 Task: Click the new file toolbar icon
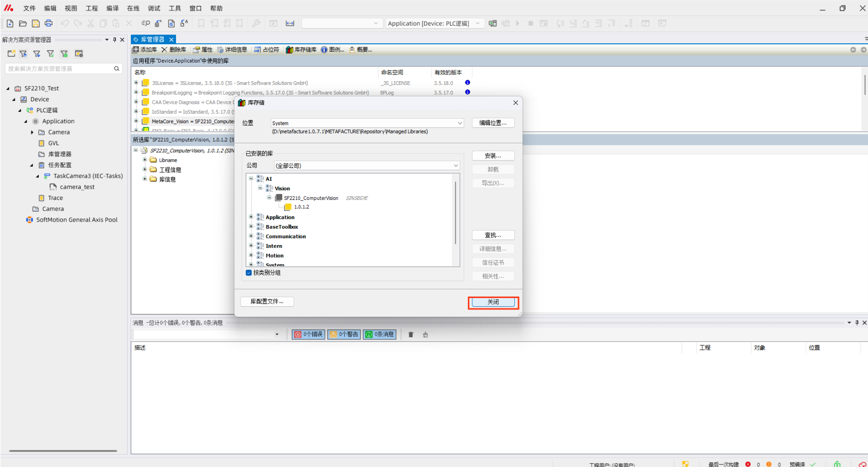[10, 23]
